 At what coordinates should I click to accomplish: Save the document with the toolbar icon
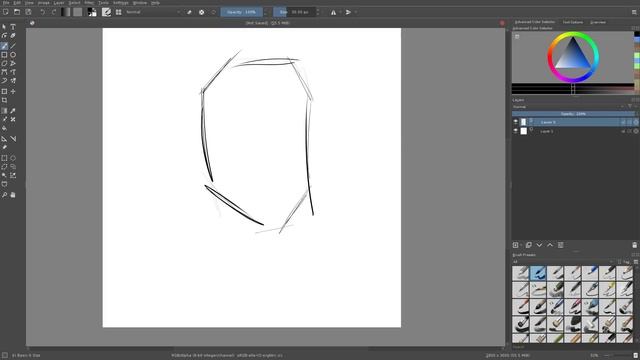click(28, 12)
